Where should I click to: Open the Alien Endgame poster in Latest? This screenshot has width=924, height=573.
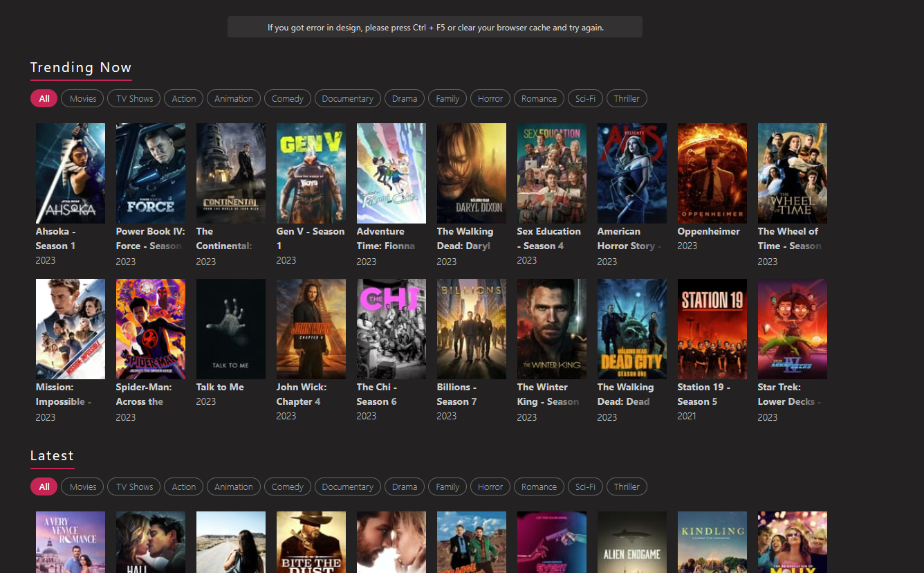click(632, 542)
